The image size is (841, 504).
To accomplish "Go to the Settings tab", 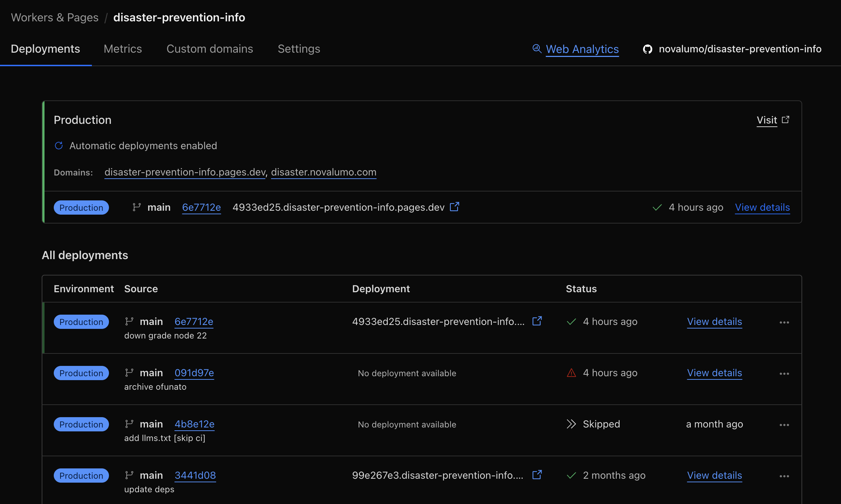I will tap(299, 49).
